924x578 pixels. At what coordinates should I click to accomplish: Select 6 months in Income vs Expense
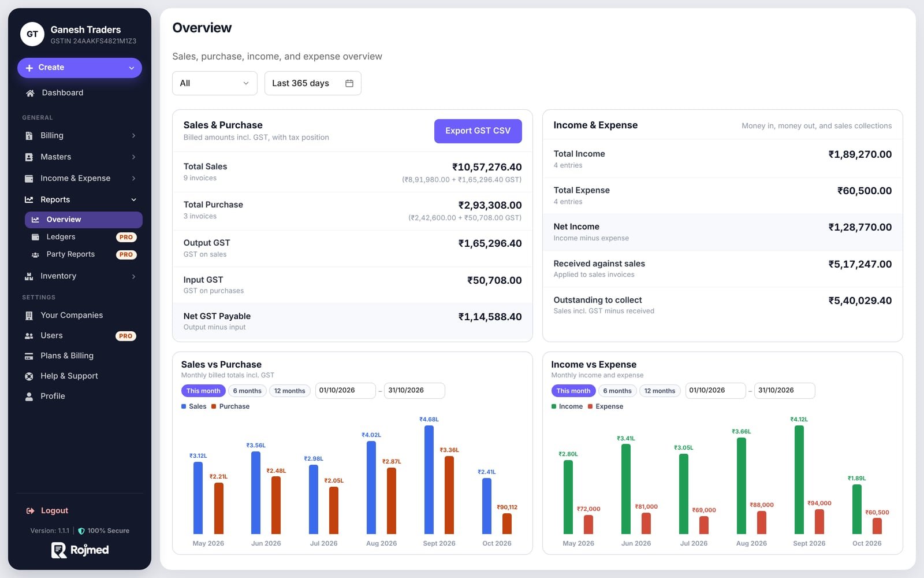[617, 391]
